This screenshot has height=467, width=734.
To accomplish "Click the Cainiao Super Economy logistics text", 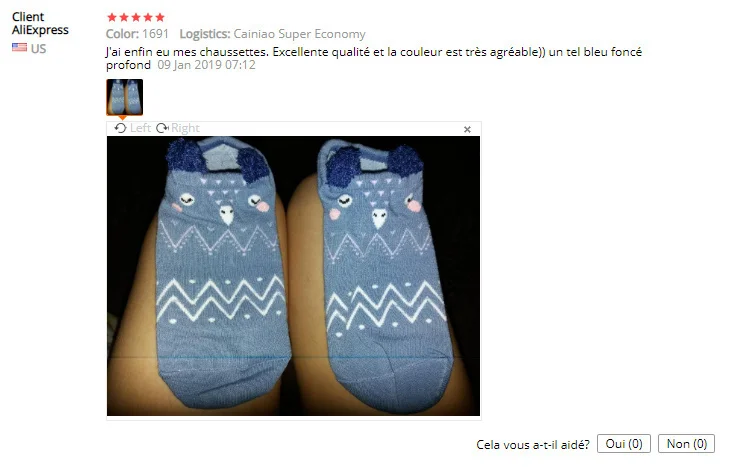I will click(300, 34).
